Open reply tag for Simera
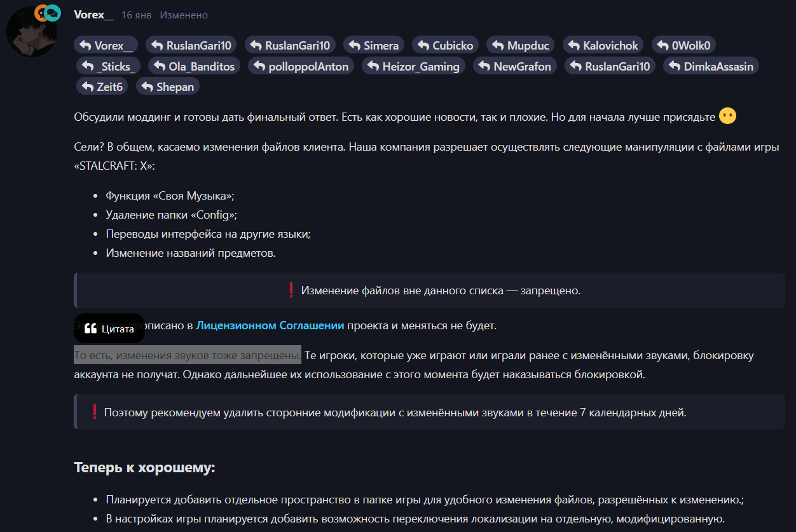Image resolution: width=796 pixels, height=532 pixels. (374, 45)
